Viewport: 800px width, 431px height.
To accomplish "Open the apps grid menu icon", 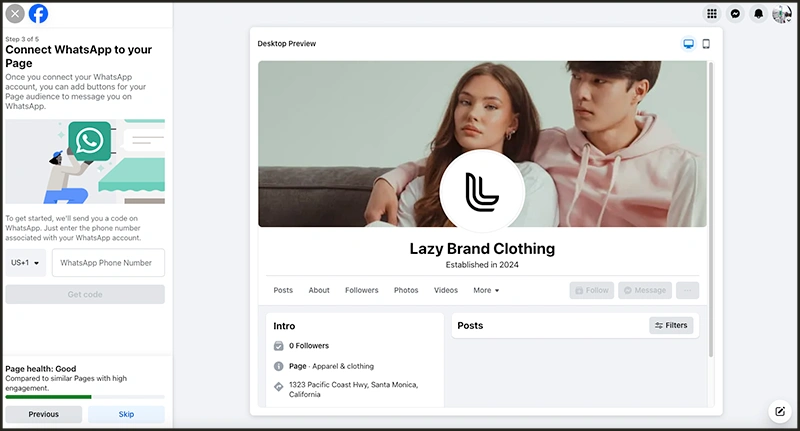I will [x=712, y=14].
